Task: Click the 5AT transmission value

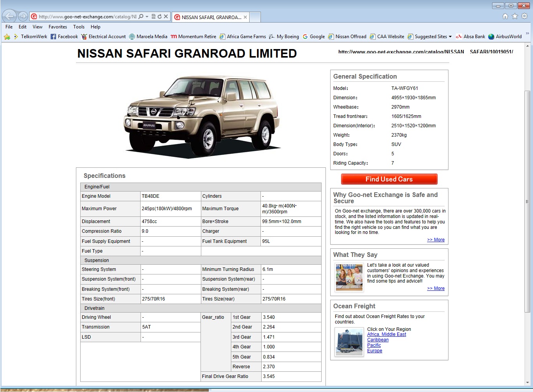Action: point(146,327)
